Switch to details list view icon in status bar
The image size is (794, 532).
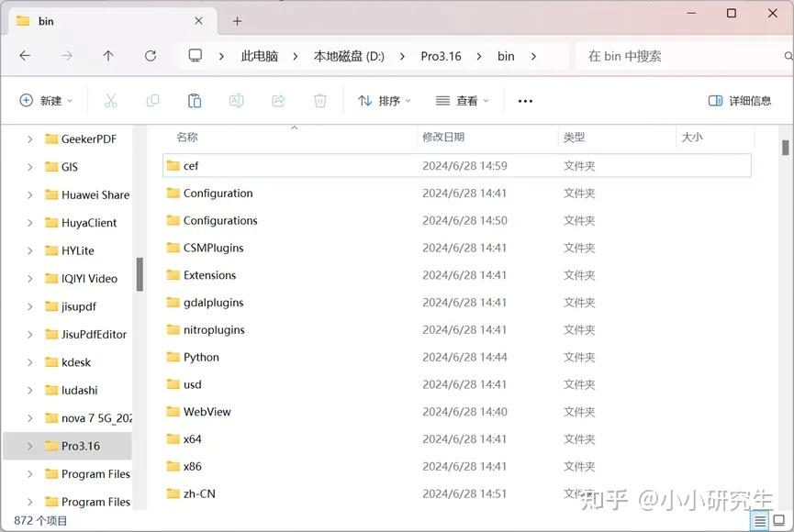coord(760,520)
